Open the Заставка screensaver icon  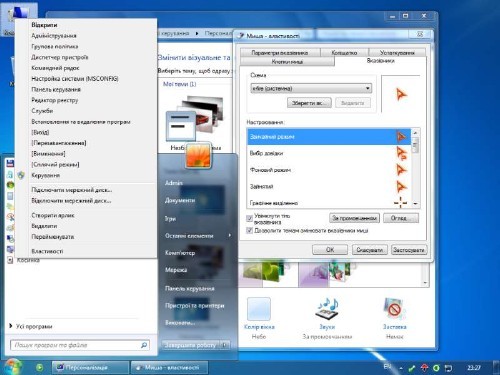click(x=394, y=308)
